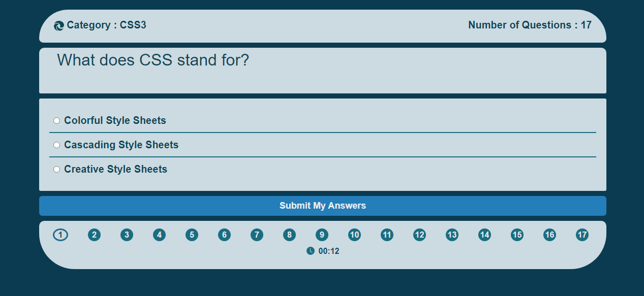Go to the last question, number 17

(x=582, y=235)
